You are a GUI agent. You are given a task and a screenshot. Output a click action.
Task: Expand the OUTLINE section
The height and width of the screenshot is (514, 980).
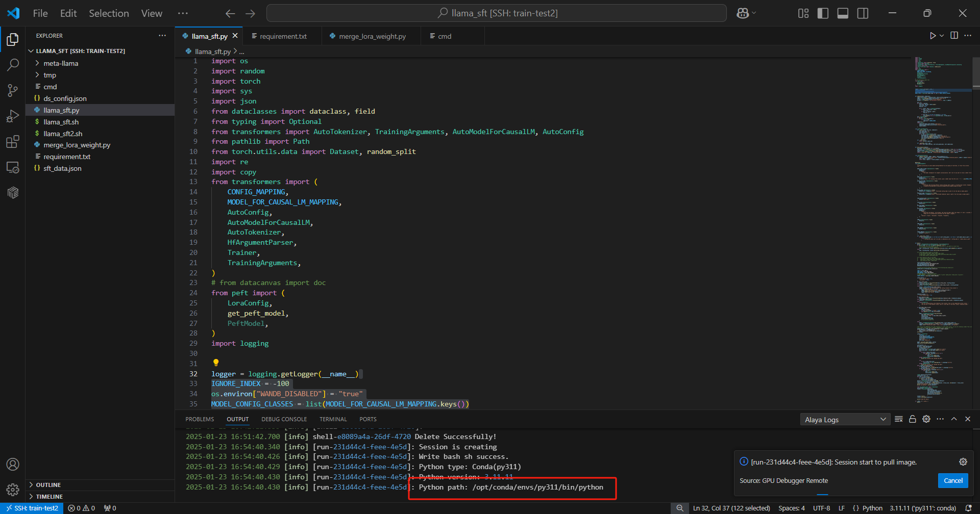click(x=48, y=485)
